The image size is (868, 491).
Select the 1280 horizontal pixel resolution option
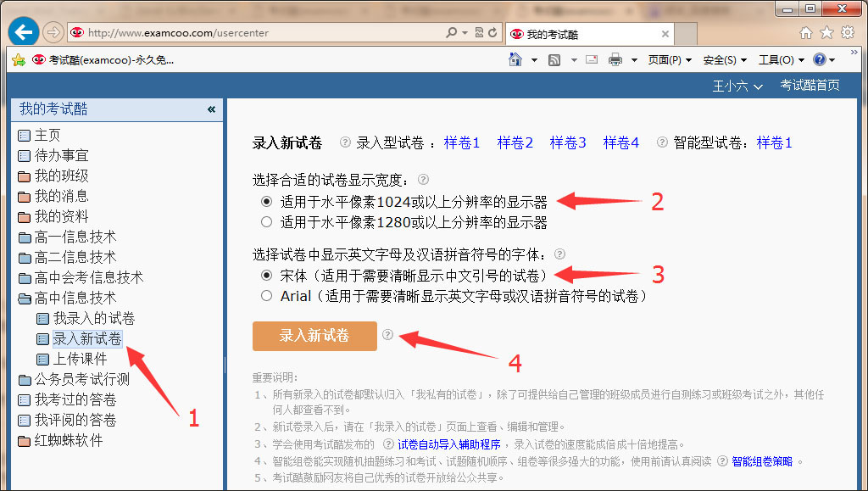(x=267, y=222)
